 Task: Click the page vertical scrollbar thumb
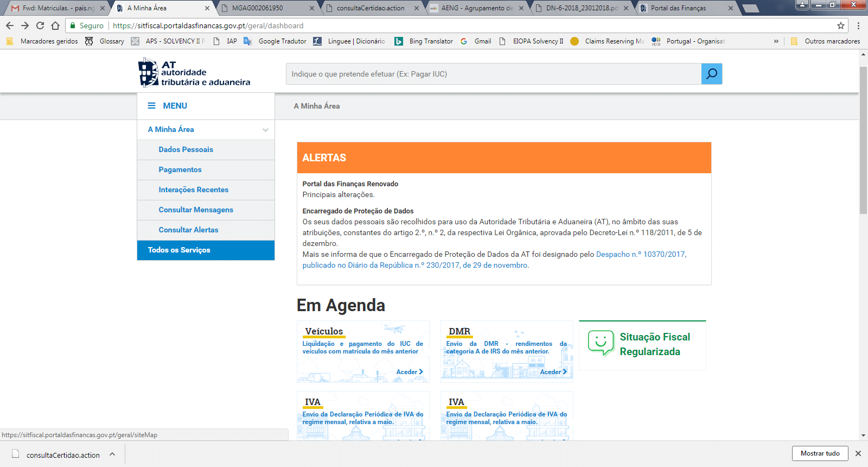(863, 141)
